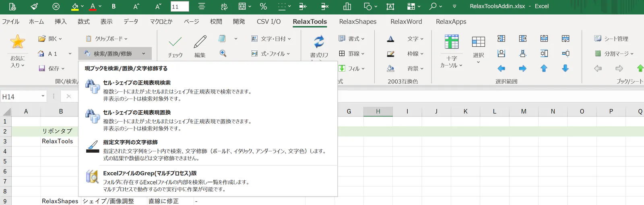The image size is (644, 205).
Task: Click the blue up arrow in 選択範囲
Action: coord(544,68)
